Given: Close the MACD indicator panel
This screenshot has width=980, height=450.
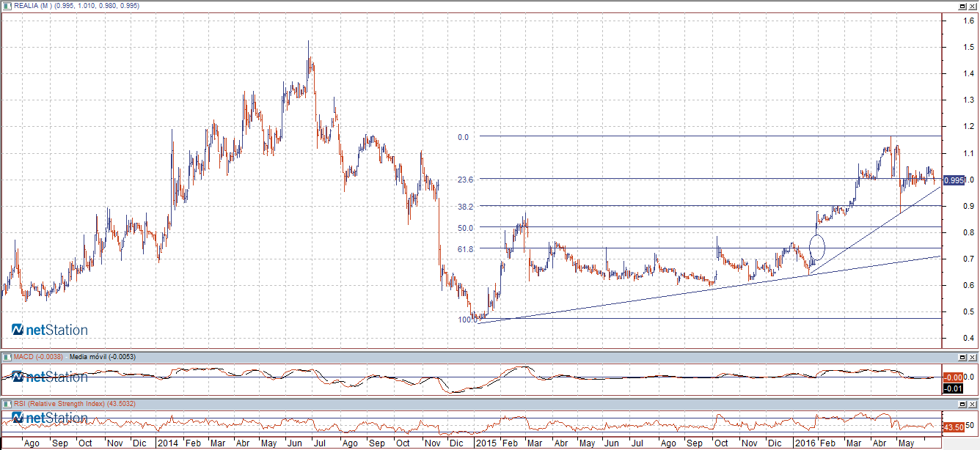Looking at the screenshot, I should pos(971,357).
